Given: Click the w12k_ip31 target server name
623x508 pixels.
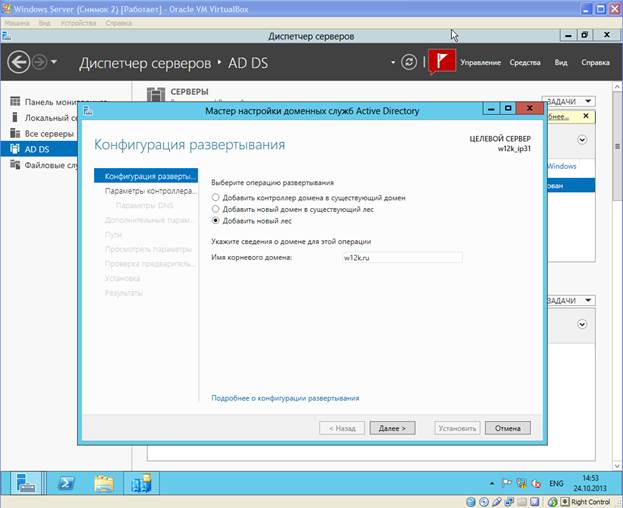Looking at the screenshot, I should click(514, 149).
